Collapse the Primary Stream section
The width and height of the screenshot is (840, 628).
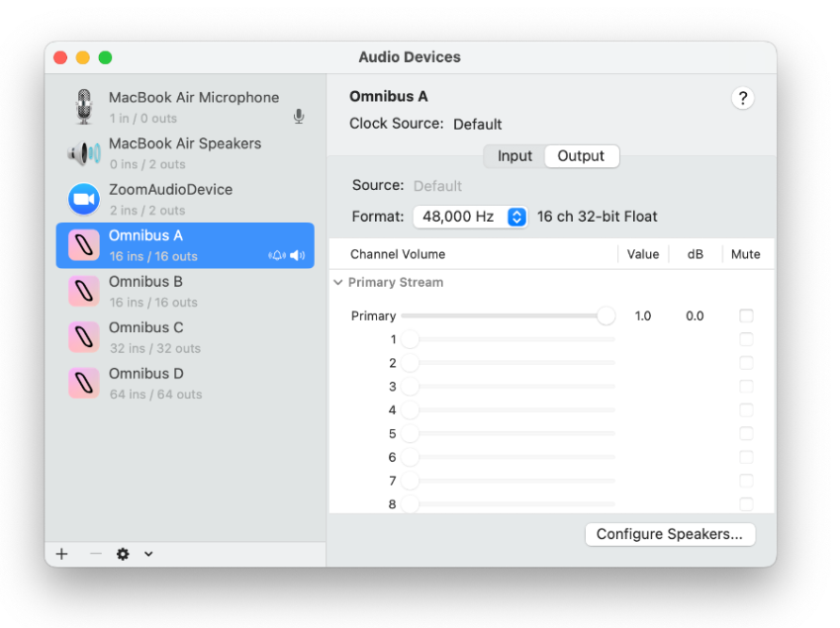pyautogui.click(x=338, y=282)
